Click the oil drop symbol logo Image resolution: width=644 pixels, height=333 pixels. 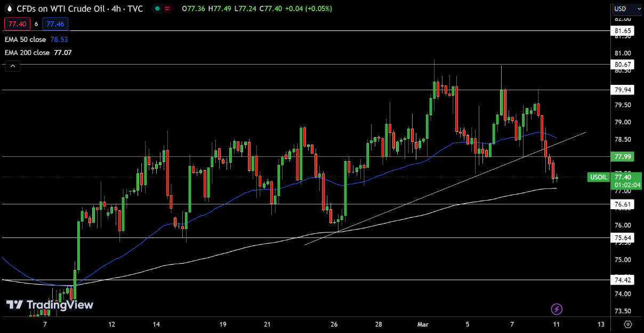pos(9,9)
